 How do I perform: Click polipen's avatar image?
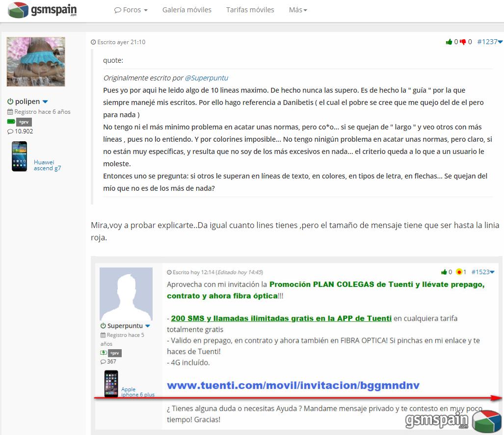click(x=36, y=62)
